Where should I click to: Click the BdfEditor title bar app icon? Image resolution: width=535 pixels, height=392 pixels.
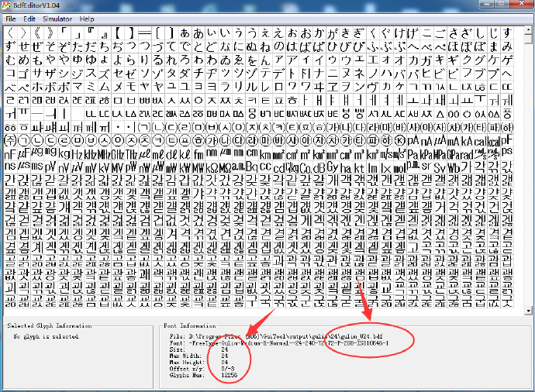(5, 5)
